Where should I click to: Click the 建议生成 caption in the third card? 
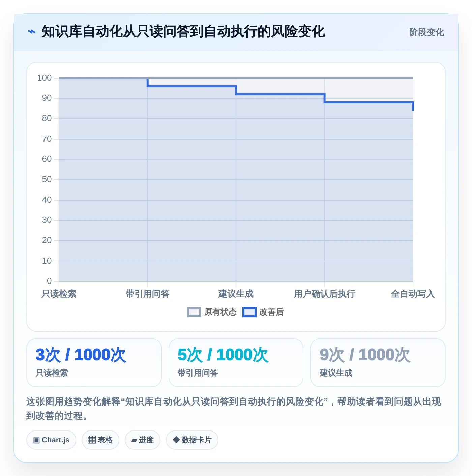point(336,373)
